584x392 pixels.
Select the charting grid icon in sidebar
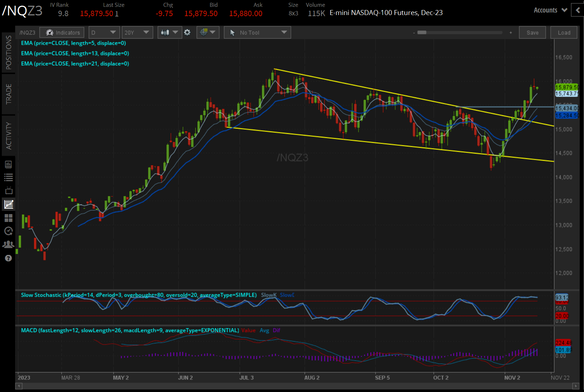[x=9, y=204]
